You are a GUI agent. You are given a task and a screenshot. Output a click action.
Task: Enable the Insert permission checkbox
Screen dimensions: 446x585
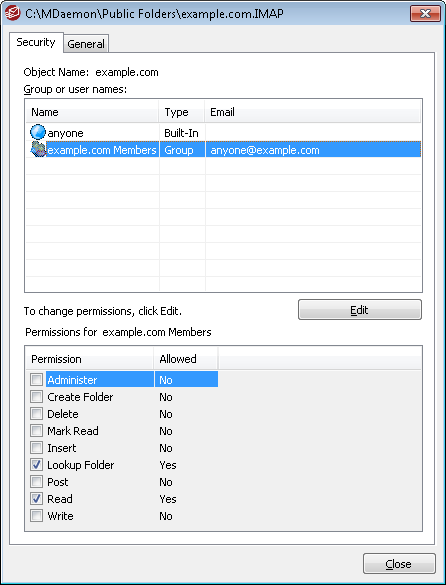(37, 448)
